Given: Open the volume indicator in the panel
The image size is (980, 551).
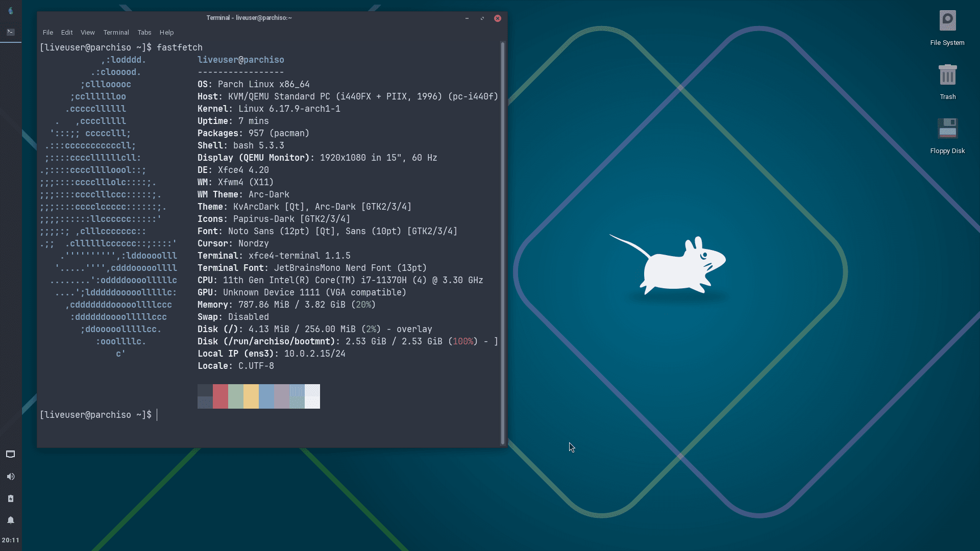Looking at the screenshot, I should [10, 477].
